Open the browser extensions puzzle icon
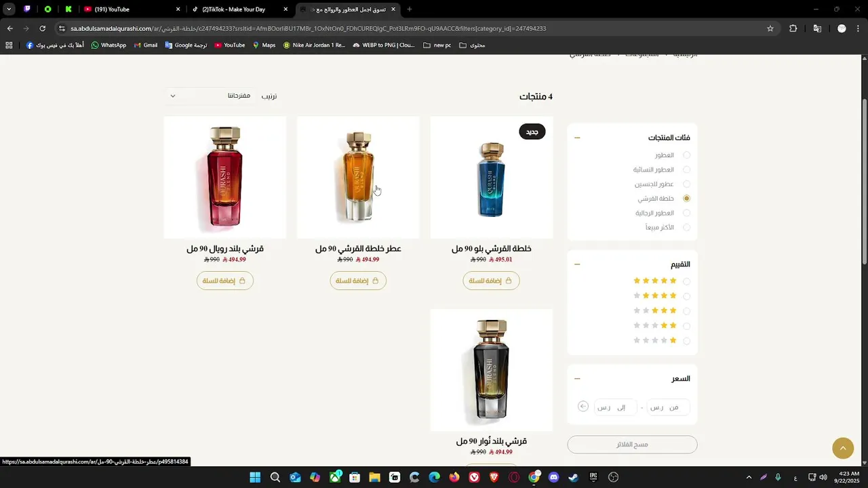Screen dimensions: 868x488 tap(793, 28)
